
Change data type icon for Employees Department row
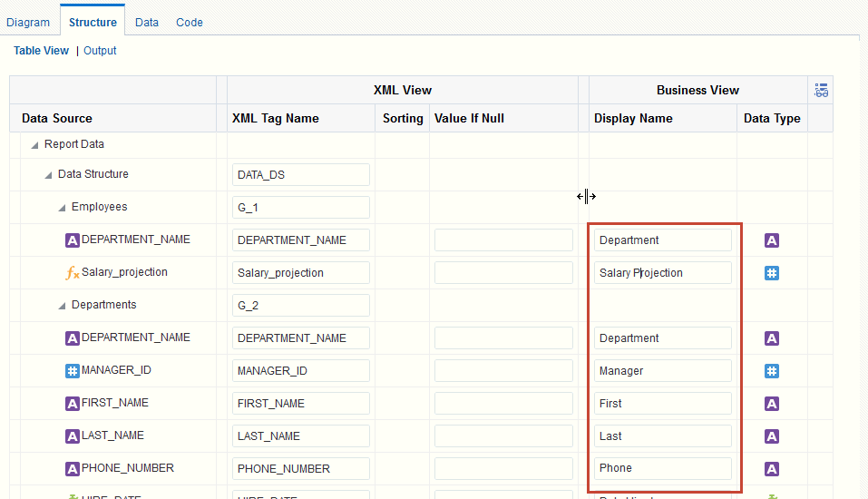click(x=772, y=240)
